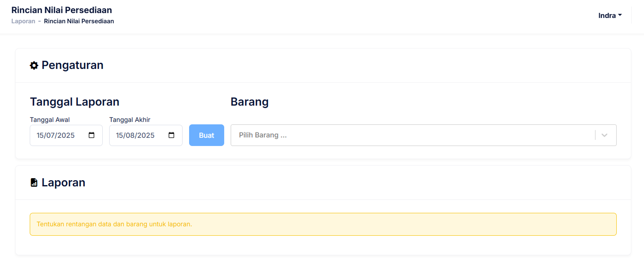
Task: Expand the Pilih Barang chevron arrow
Action: click(x=604, y=135)
